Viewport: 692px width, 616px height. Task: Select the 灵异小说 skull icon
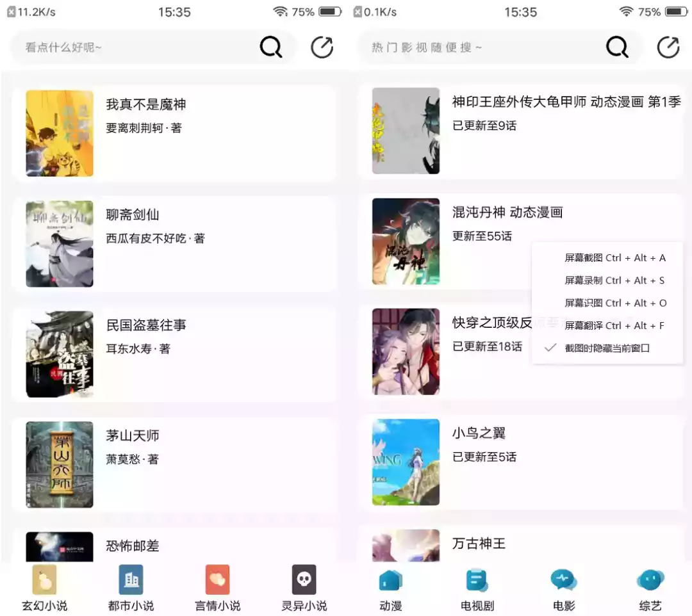303,580
